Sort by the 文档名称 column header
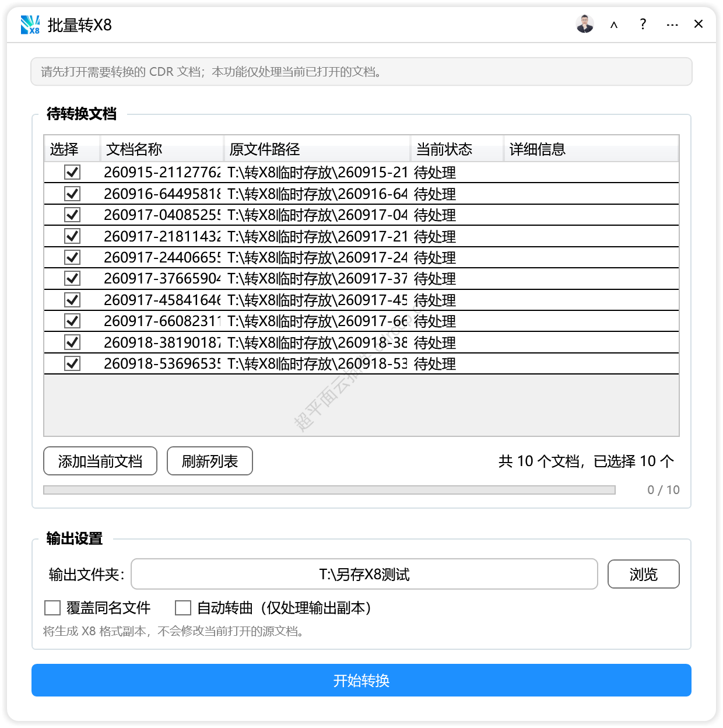 coord(162,149)
